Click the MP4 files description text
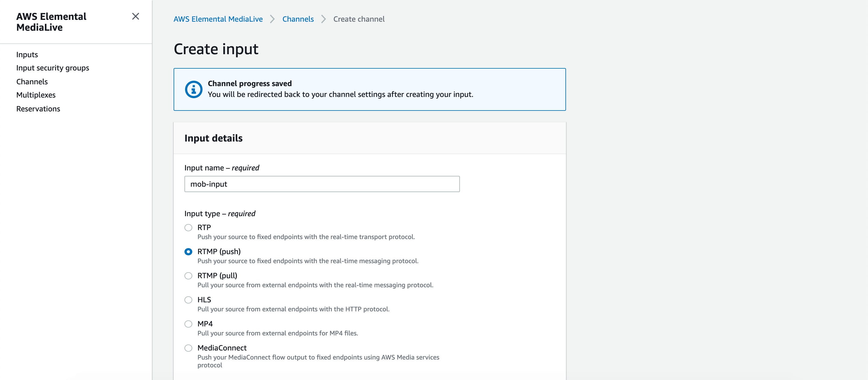This screenshot has height=380, width=868. (278, 333)
